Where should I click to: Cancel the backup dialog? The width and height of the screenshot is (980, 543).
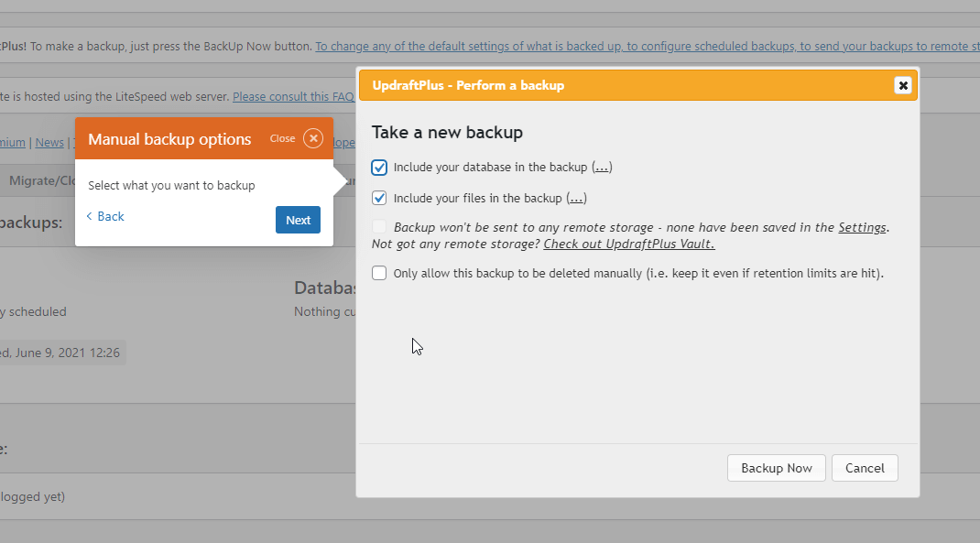pyautogui.click(x=865, y=468)
